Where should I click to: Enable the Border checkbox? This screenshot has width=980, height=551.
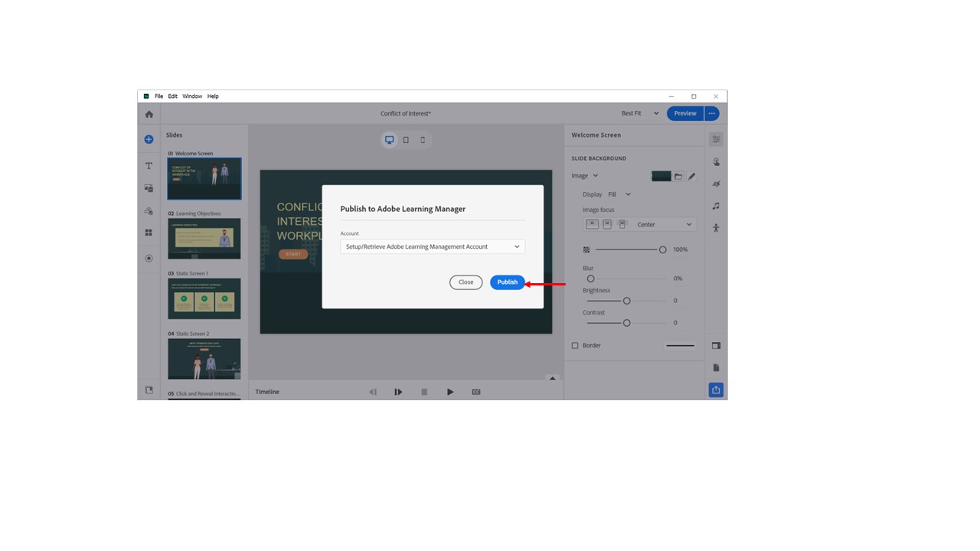pyautogui.click(x=575, y=345)
